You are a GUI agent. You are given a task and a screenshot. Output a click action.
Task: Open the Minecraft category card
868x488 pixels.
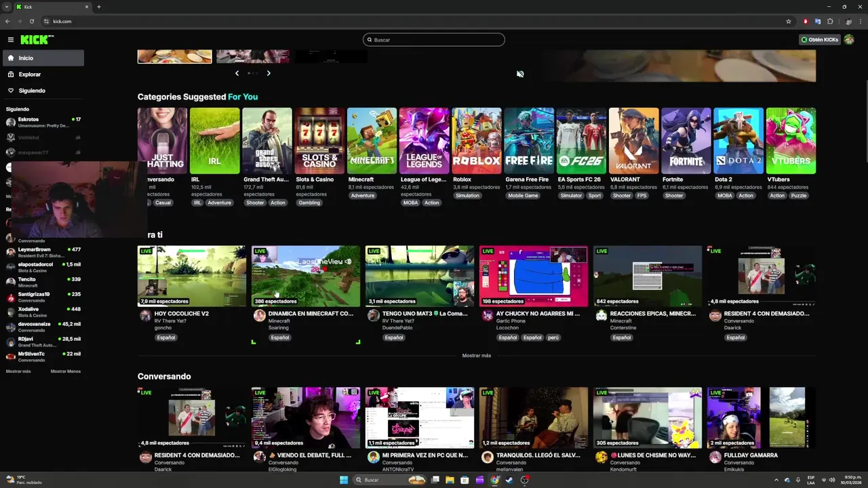(x=372, y=141)
